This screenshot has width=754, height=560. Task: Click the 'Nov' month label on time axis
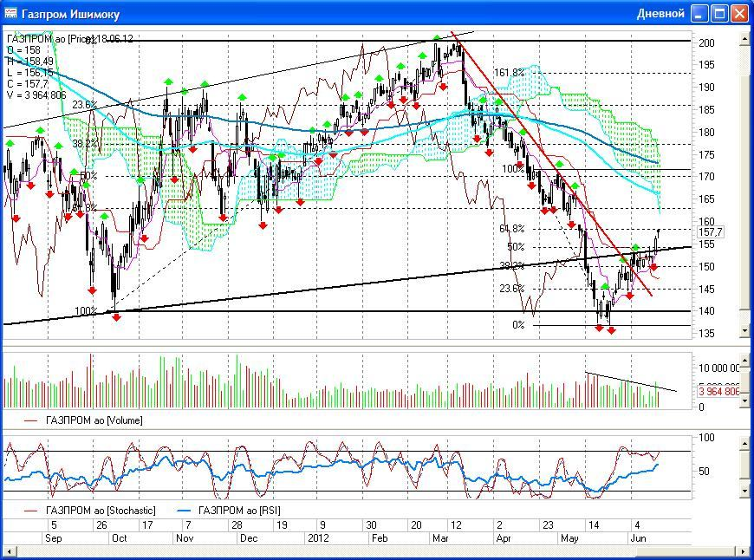[x=185, y=537]
